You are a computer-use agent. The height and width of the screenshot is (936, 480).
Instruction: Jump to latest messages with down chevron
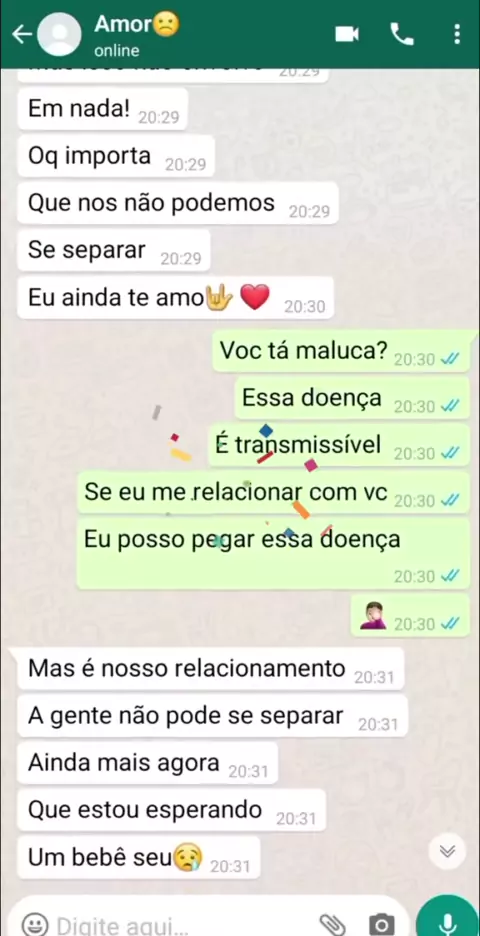click(x=447, y=851)
